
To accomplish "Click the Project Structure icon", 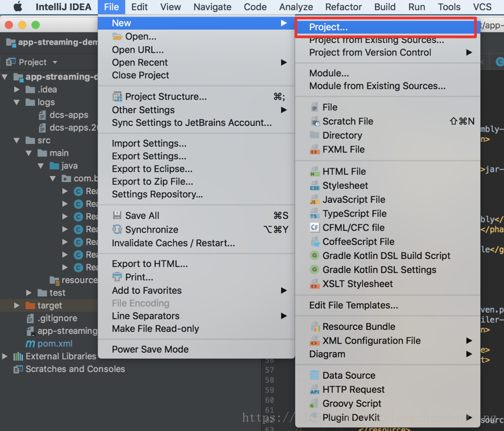I will (117, 96).
